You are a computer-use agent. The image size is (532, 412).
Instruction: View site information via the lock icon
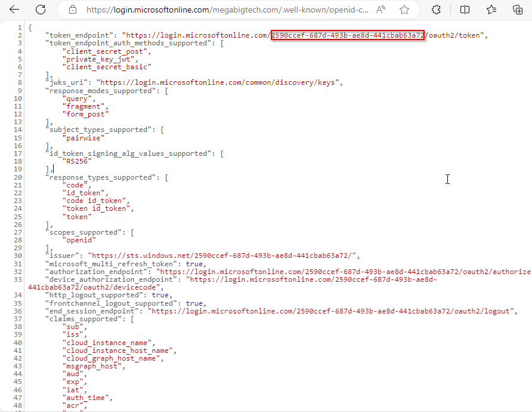click(x=73, y=10)
